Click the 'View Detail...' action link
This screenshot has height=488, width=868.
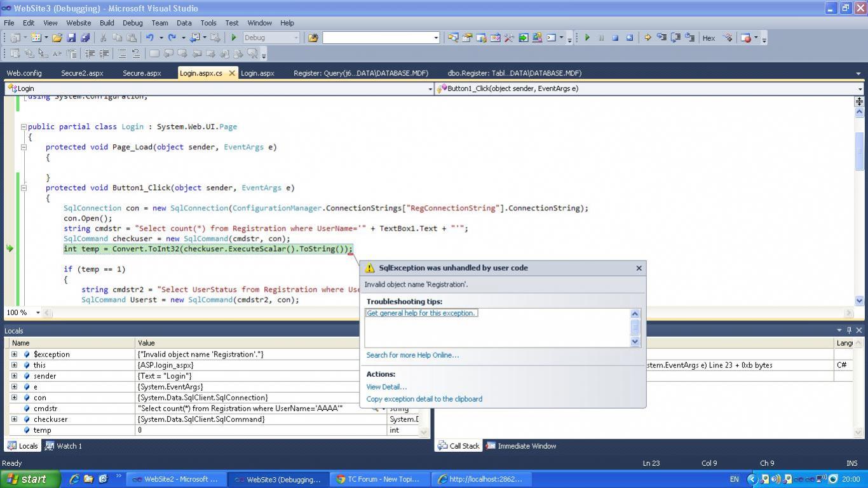(x=386, y=387)
